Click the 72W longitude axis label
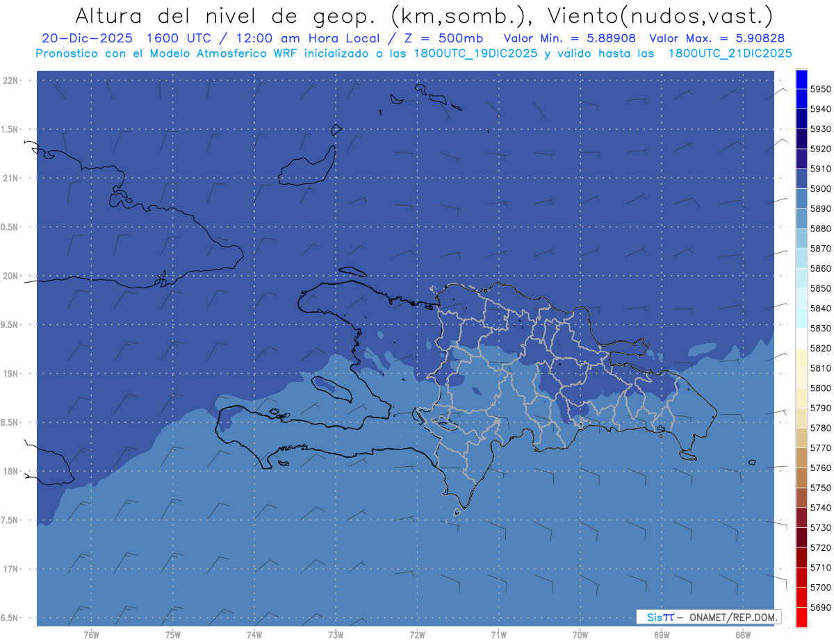The width and height of the screenshot is (834, 644). (x=417, y=635)
